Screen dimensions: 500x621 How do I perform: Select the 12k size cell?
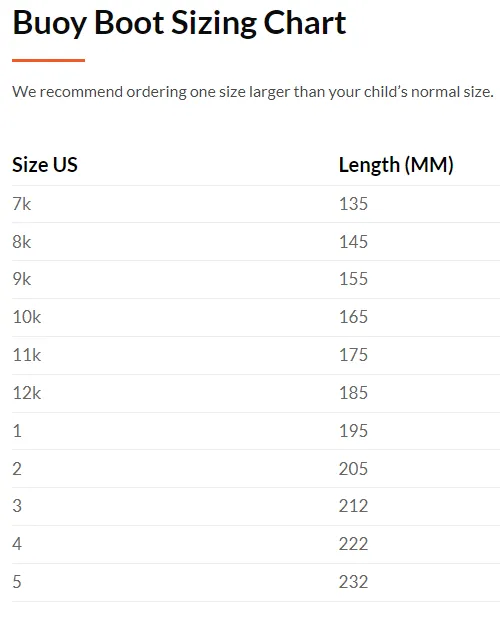pyautogui.click(x=27, y=393)
